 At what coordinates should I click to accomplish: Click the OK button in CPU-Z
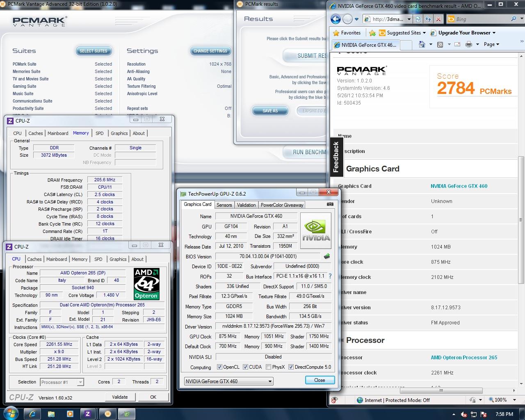tap(153, 397)
